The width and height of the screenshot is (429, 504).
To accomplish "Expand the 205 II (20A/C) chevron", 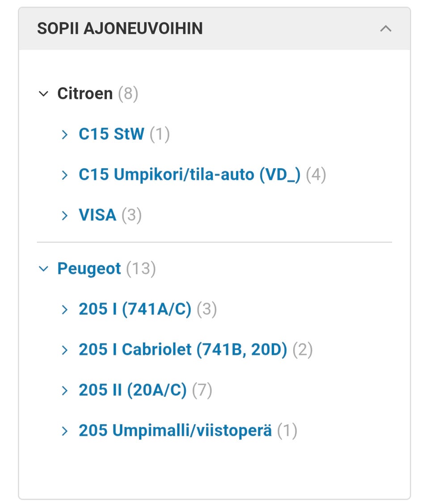I will (x=65, y=391).
